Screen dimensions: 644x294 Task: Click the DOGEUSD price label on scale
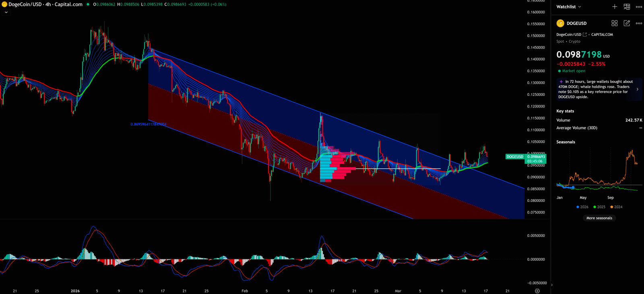515,157
